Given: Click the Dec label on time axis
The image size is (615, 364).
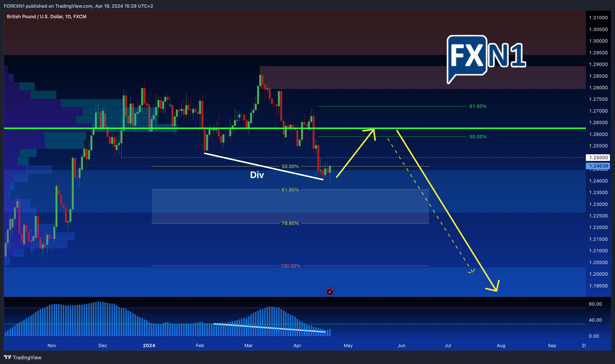Looking at the screenshot, I should (x=103, y=345).
